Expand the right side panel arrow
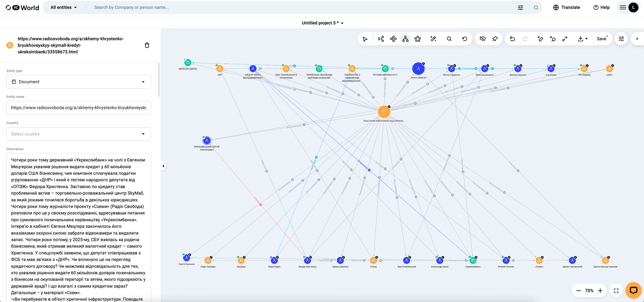The image size is (644, 302). point(637,39)
